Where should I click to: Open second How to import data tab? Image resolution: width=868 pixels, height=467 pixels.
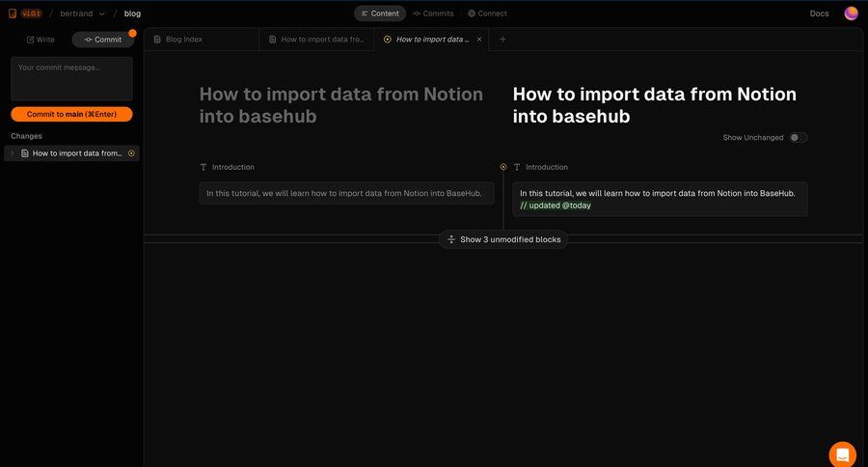(x=316, y=40)
